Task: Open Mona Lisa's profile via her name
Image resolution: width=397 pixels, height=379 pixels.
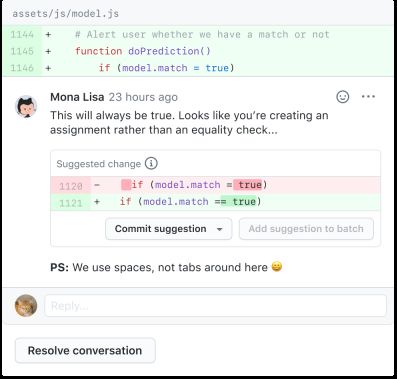Action: pyautogui.click(x=77, y=97)
